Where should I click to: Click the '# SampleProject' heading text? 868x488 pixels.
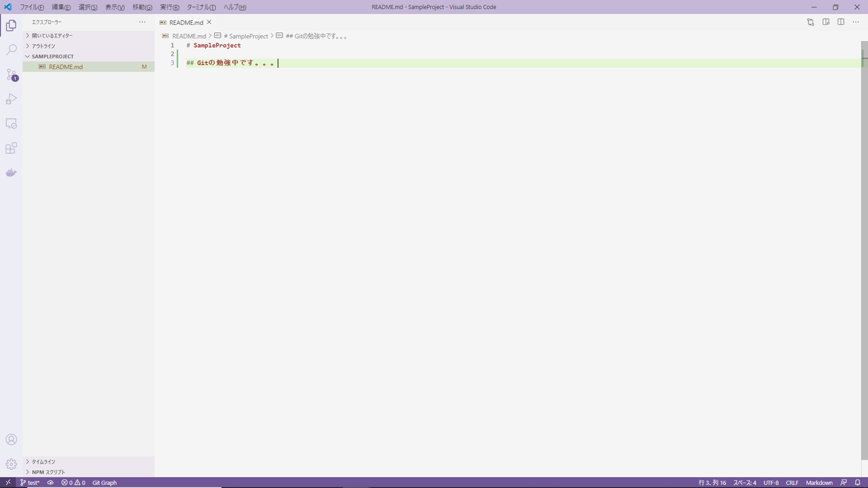click(213, 45)
